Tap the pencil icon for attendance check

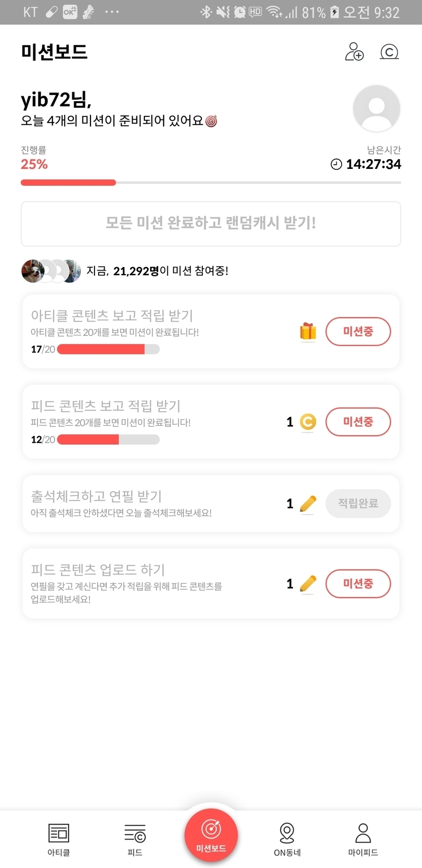[x=308, y=504]
